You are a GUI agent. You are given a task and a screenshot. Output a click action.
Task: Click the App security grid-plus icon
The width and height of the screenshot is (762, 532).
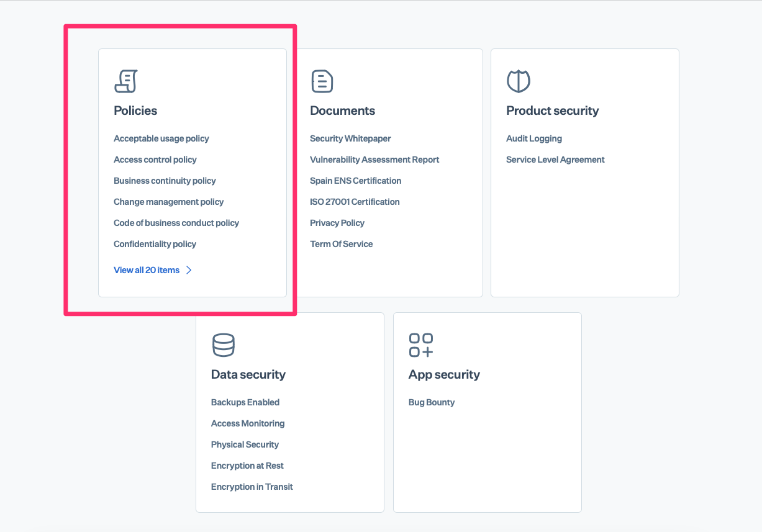click(420, 345)
